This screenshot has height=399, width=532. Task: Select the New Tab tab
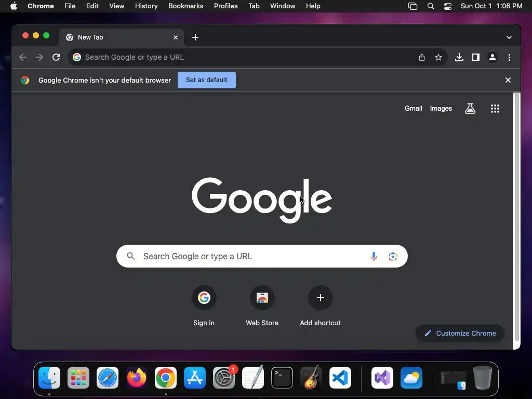click(x=122, y=37)
